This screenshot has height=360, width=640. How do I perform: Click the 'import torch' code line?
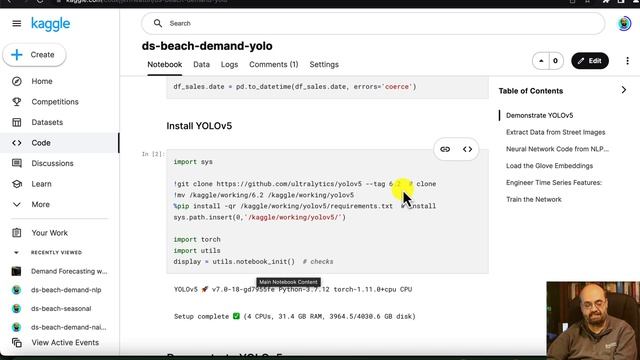197,239
